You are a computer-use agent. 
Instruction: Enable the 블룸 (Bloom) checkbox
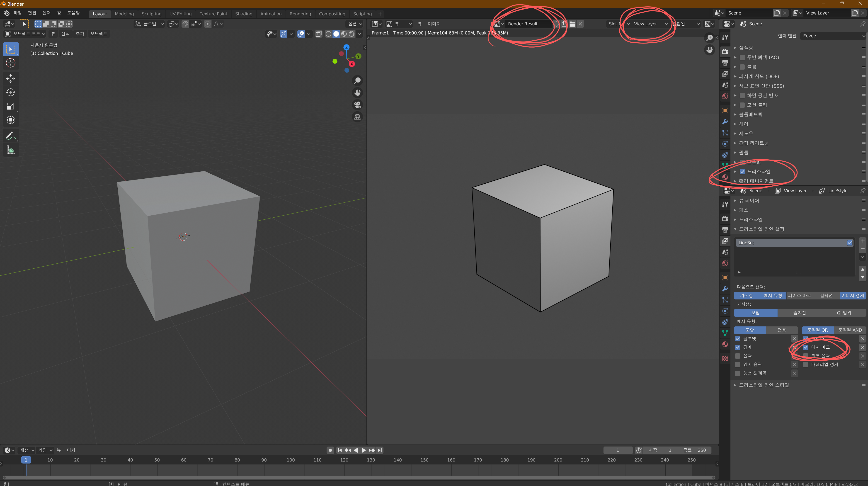tap(742, 67)
